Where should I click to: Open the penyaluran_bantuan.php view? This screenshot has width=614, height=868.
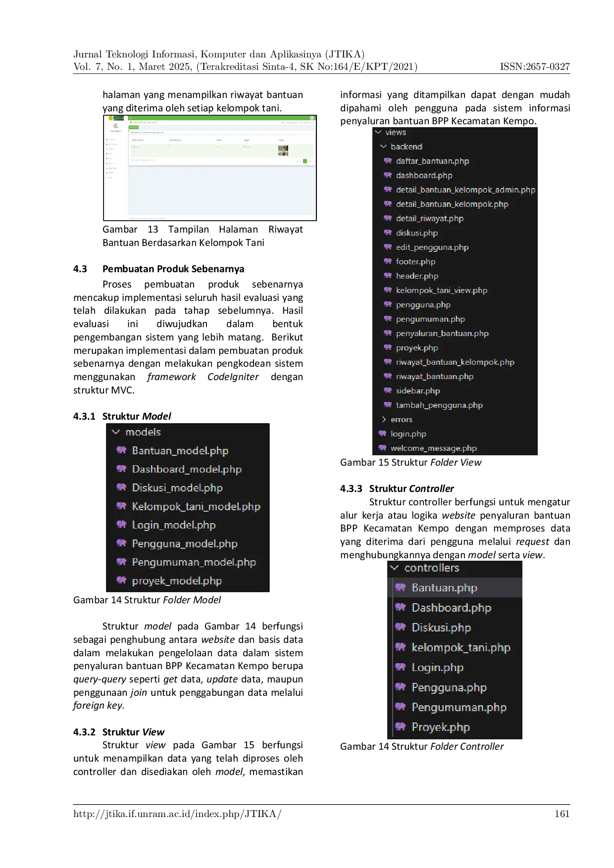442,333
